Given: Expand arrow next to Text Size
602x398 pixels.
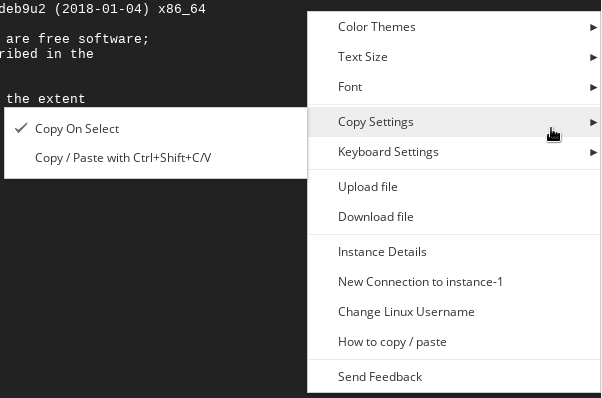Looking at the screenshot, I should (593, 57).
